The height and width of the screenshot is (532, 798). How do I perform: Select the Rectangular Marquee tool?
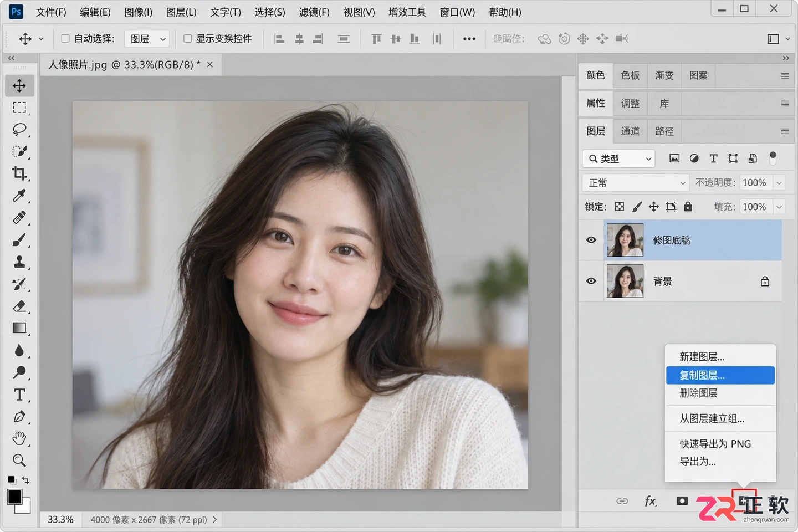[19, 108]
